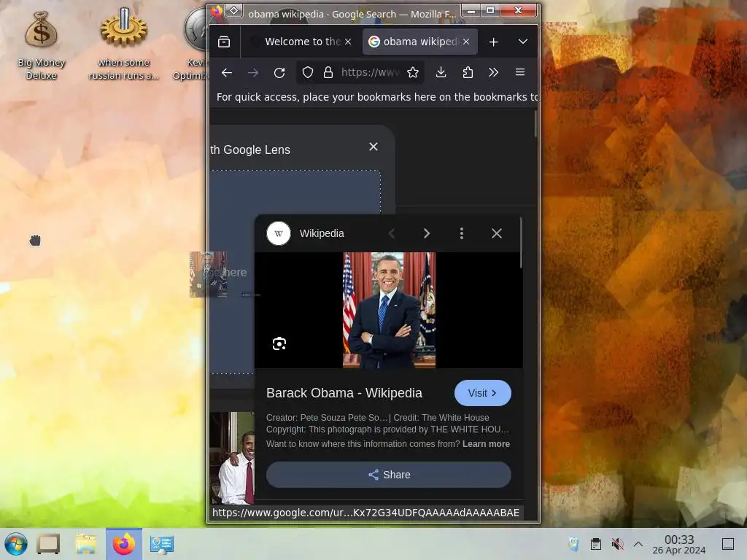Open the clipboard tray icon

coord(595,544)
